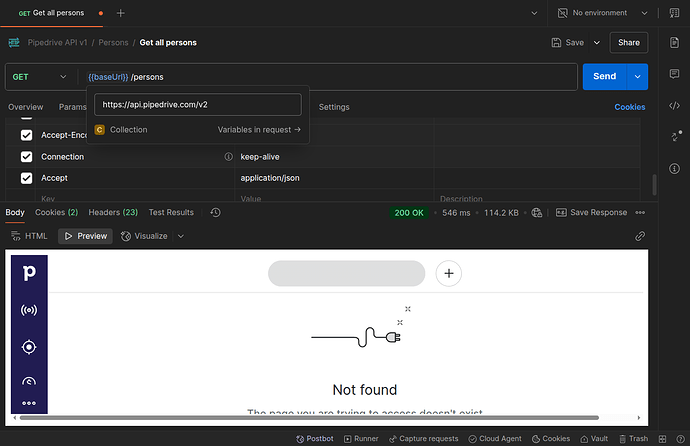Image resolution: width=690 pixels, height=446 pixels.
Task: Open the environment quick look icon
Action: point(674,13)
